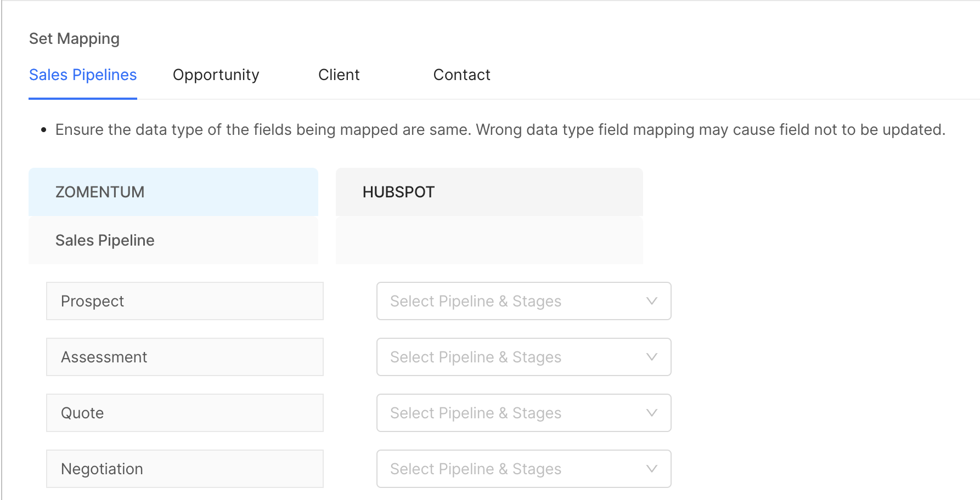Select the Negotiation stage field
Viewport: 980px width, 500px height.
point(184,469)
